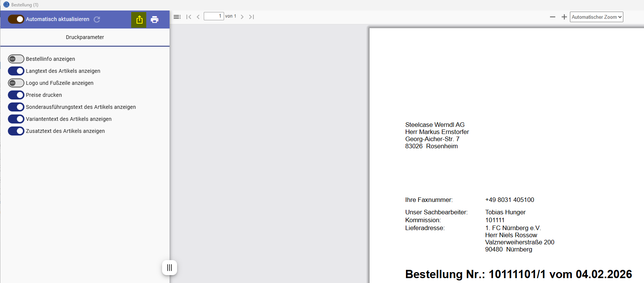644x283 pixels.
Task: Turn on Logo und Fußzeile anzeigen
Action: [16, 83]
